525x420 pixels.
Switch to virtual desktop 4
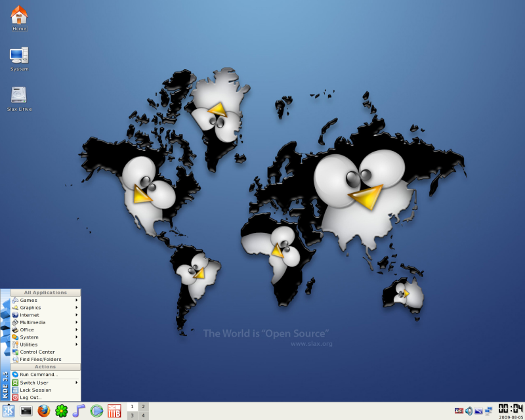tap(143, 415)
